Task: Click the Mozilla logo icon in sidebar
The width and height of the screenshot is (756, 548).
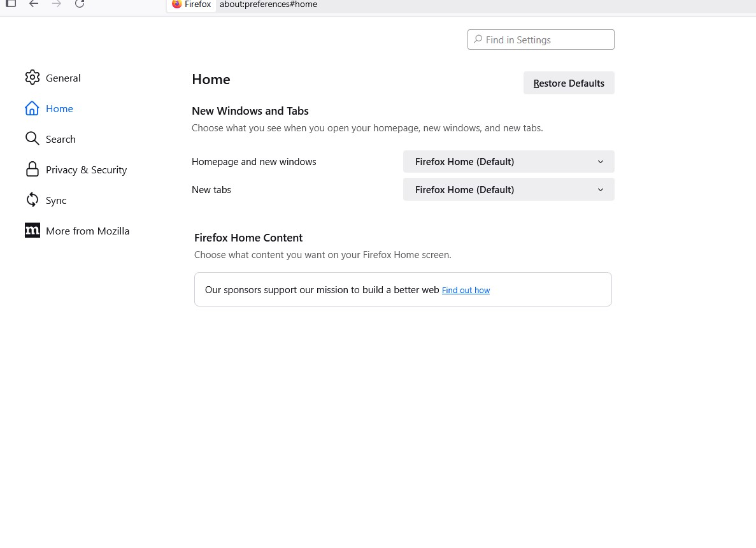Action: click(32, 230)
